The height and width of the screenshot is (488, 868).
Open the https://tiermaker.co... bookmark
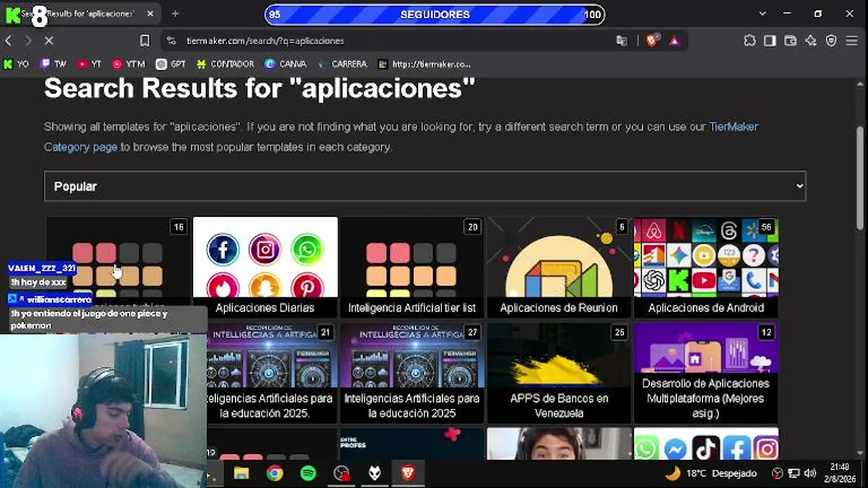(x=425, y=64)
